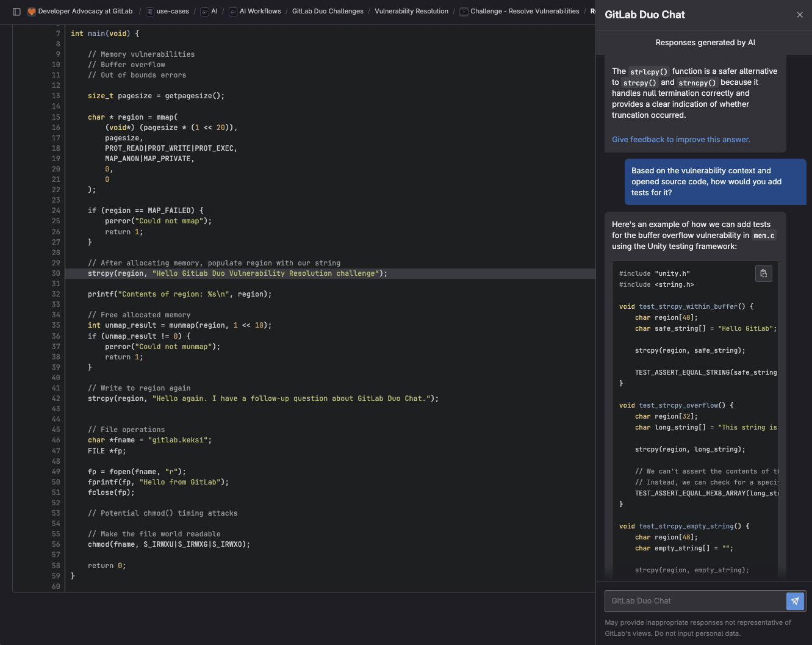This screenshot has width=812, height=645.
Task: Open GitLab Duo Challenges breadcrumb
Action: point(328,12)
